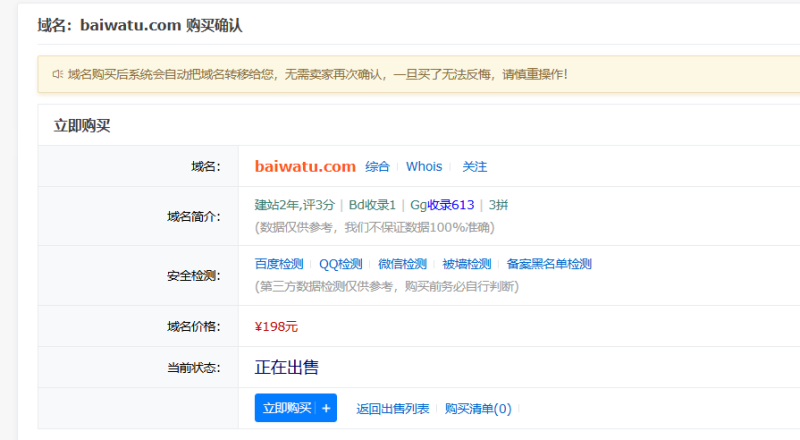Click the 正在出售 status text

pos(286,367)
